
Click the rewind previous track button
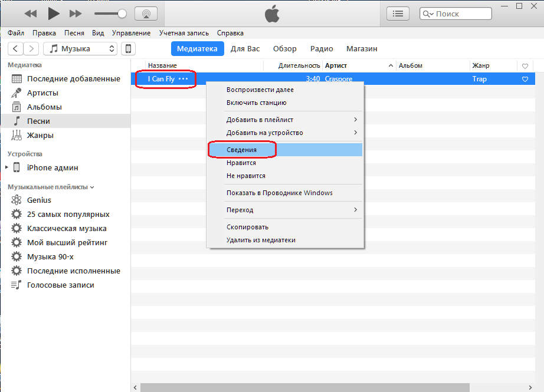(x=31, y=14)
